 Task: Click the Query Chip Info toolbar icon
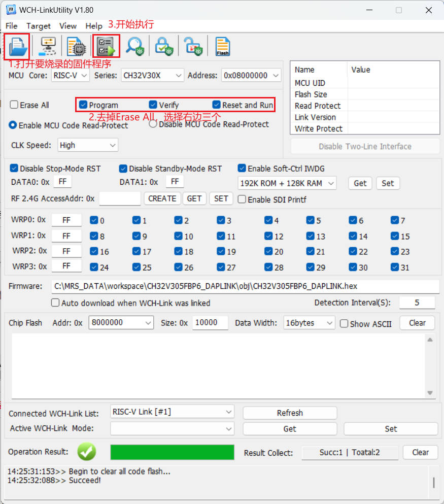coord(48,46)
